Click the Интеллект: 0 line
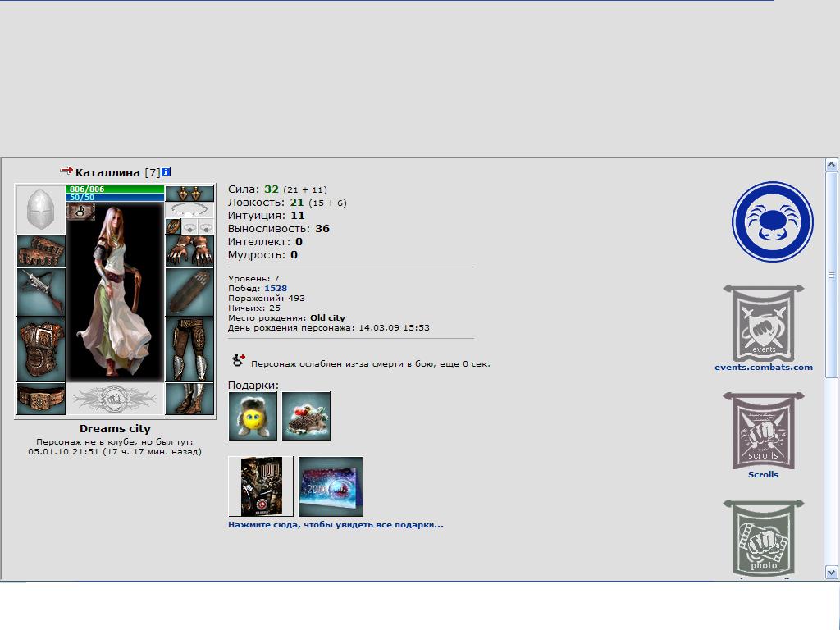The height and width of the screenshot is (630, 840). coord(265,242)
